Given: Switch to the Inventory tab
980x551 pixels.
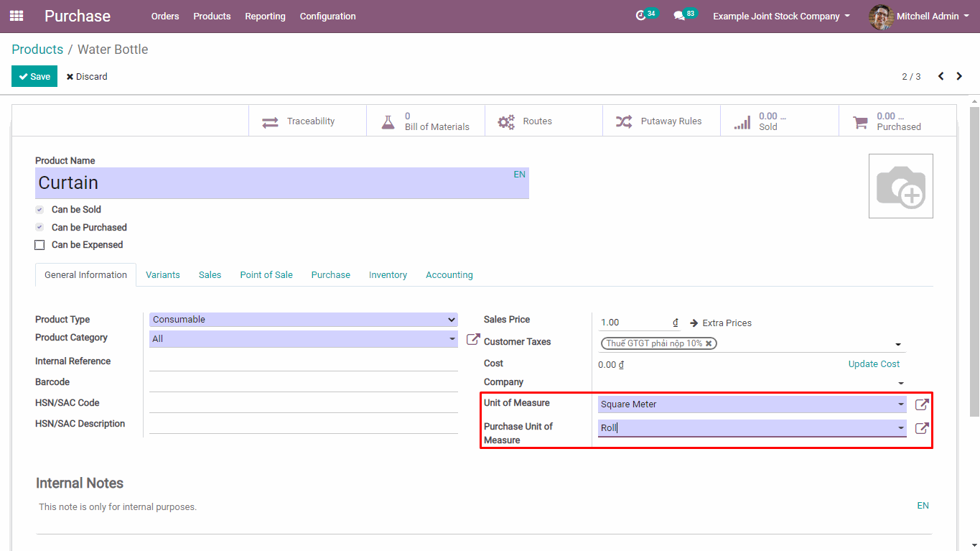Looking at the screenshot, I should (388, 275).
